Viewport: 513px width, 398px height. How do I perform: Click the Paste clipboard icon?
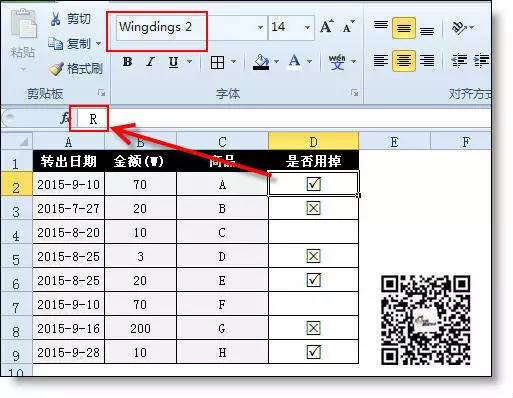[x=23, y=24]
